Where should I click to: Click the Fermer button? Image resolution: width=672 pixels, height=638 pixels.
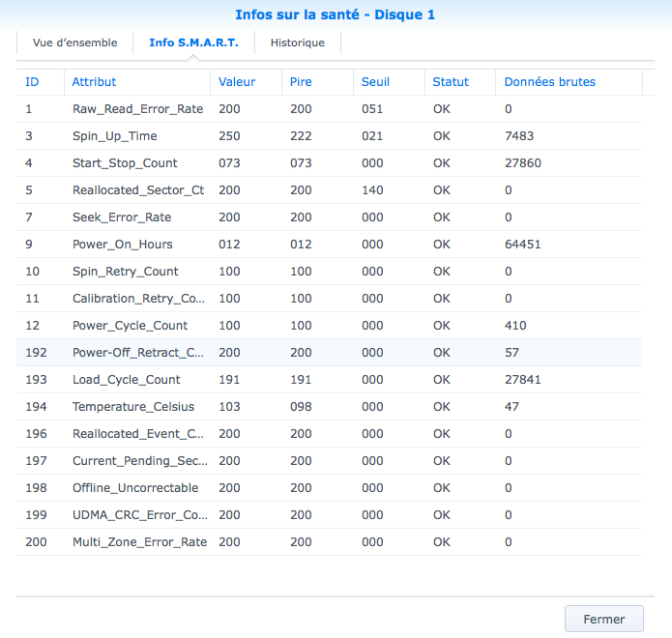(604, 619)
